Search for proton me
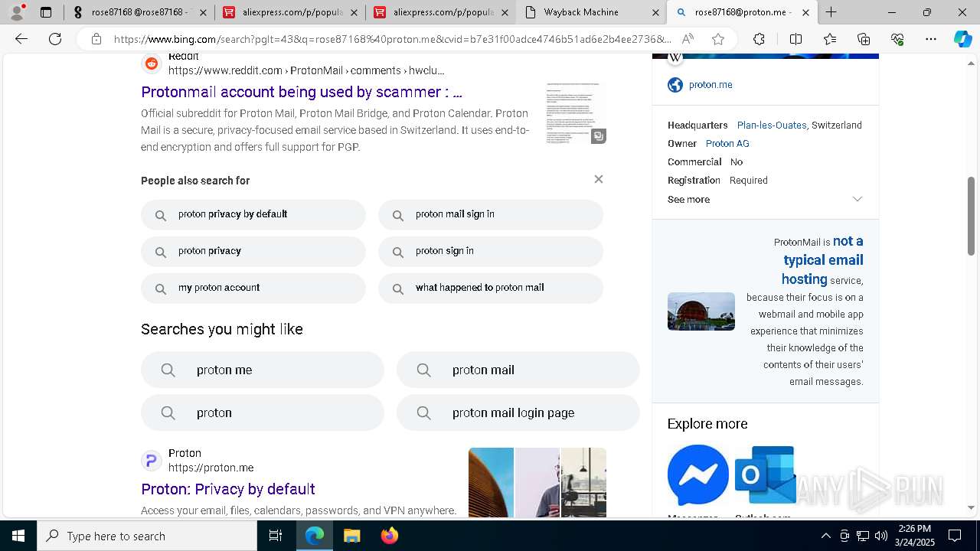The height and width of the screenshot is (551, 980). [263, 370]
